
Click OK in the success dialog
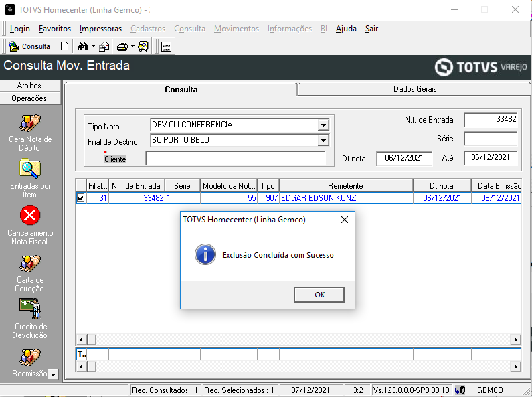[319, 295]
